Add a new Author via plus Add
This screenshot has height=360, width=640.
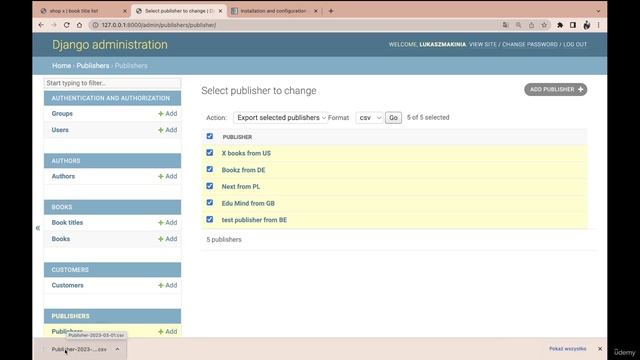168,176
